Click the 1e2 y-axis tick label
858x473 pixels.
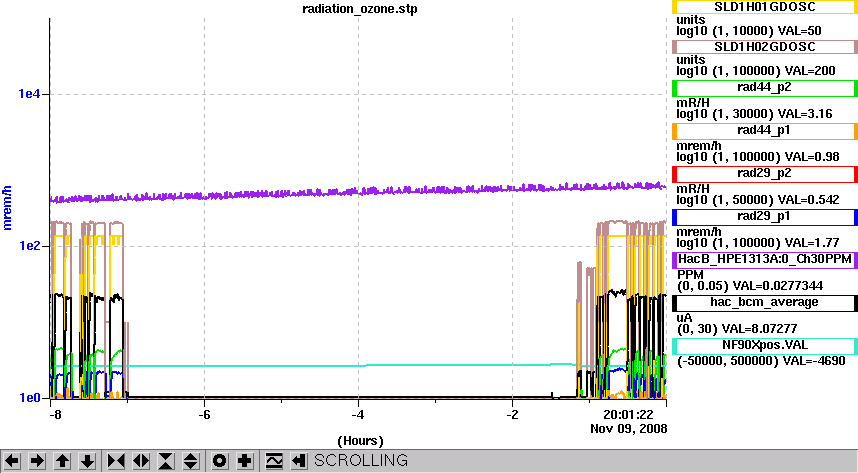29,246
